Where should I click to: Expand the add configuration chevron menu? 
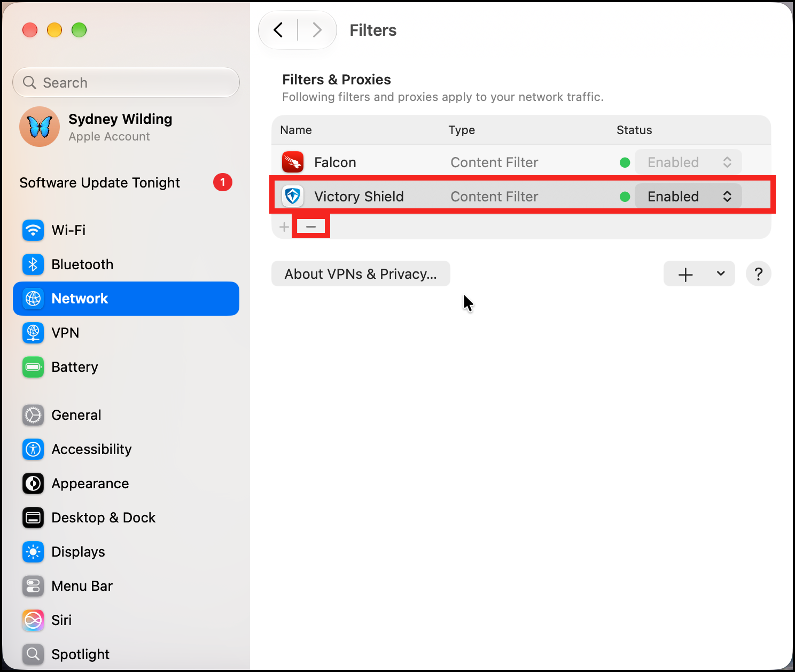pyautogui.click(x=721, y=274)
